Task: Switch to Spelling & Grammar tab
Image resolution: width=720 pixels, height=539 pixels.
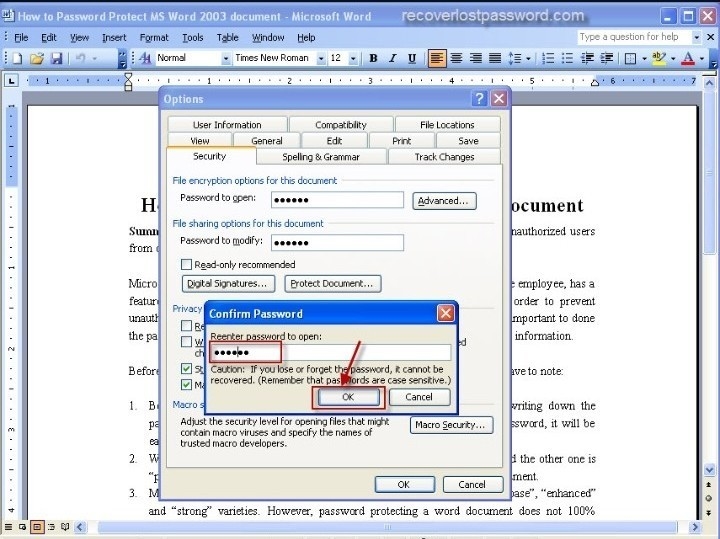Action: [321, 157]
